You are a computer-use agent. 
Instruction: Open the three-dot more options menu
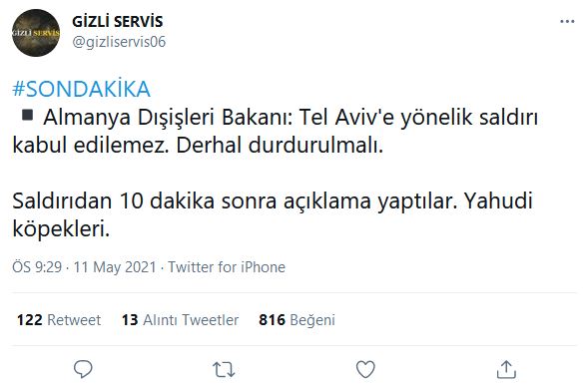[x=567, y=21]
